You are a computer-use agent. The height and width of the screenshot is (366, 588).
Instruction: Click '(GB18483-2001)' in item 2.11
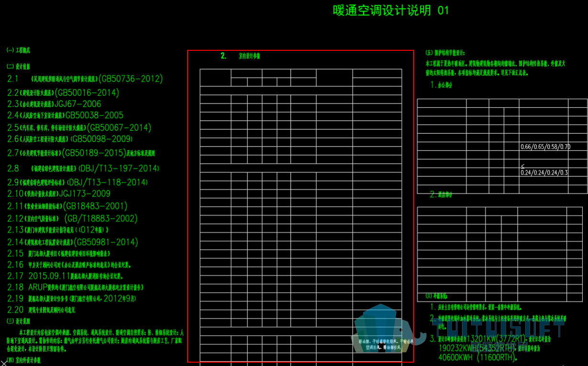click(96, 206)
